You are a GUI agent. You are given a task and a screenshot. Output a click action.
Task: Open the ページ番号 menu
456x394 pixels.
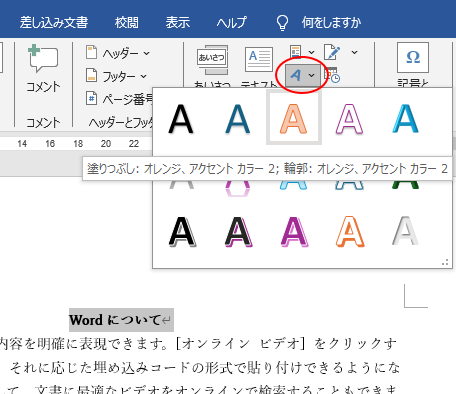tap(119, 99)
